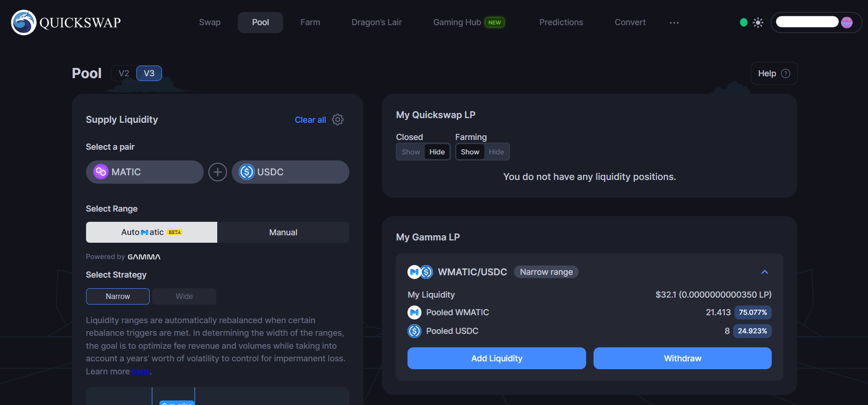Switch to Manual range mode

283,232
